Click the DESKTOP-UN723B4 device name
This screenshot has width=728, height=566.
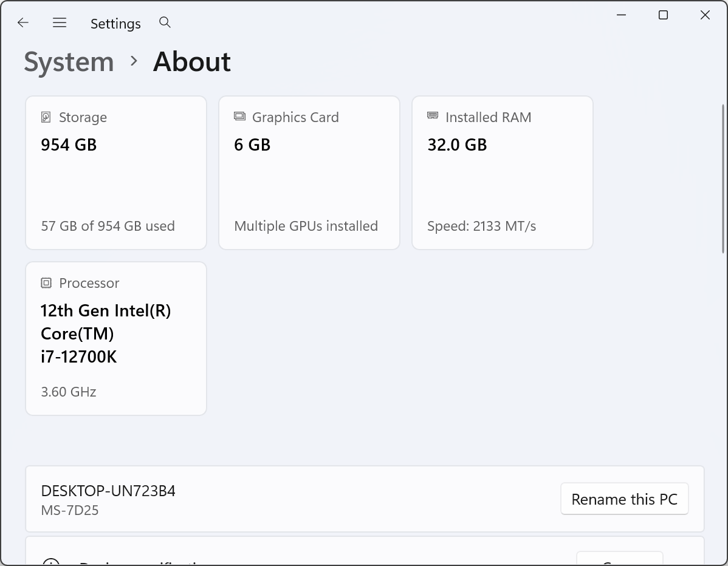(108, 491)
